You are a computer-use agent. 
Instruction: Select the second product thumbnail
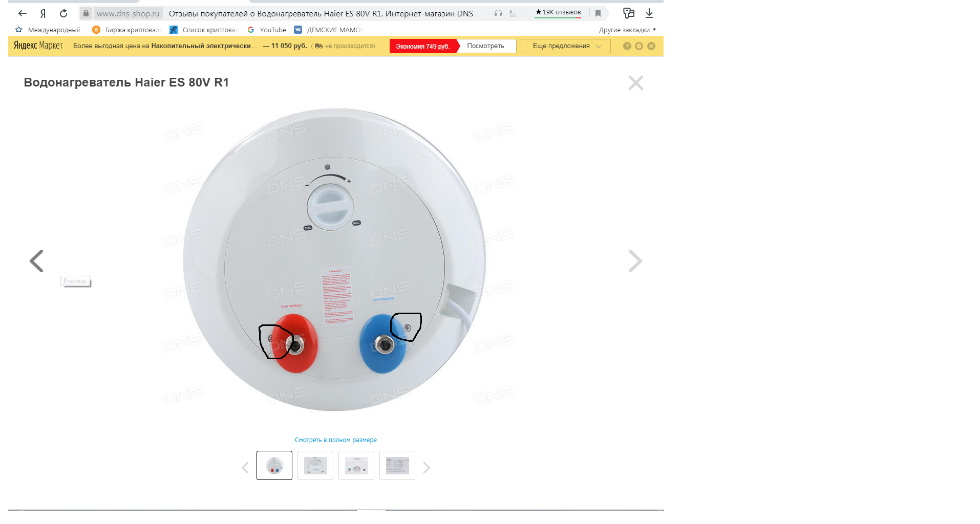coord(315,465)
